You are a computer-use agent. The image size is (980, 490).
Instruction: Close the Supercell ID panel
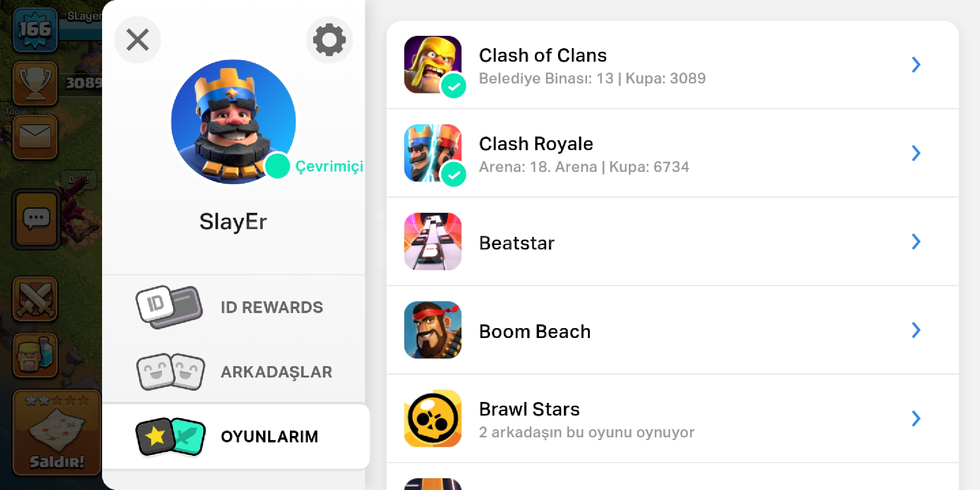pos(137,40)
